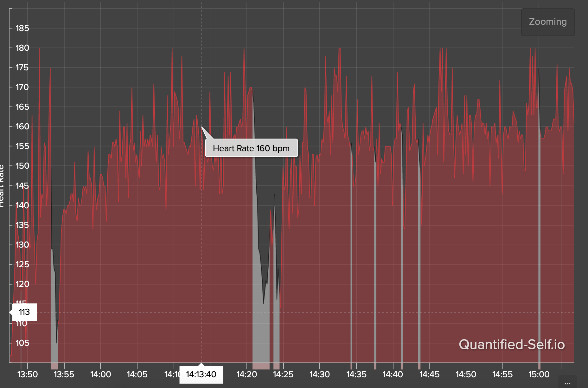Select the 113 crosshair label on the y-axis
Screen dimensions: 588x388
point(24,312)
